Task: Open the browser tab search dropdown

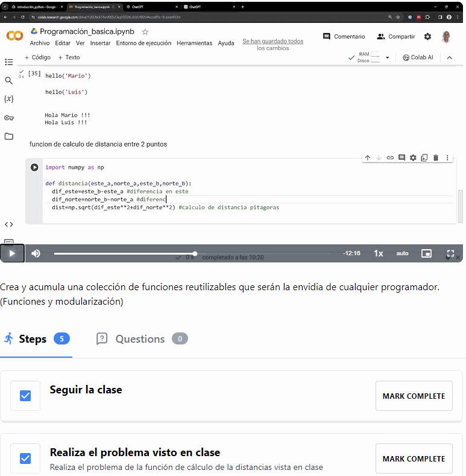Action: point(5,7)
